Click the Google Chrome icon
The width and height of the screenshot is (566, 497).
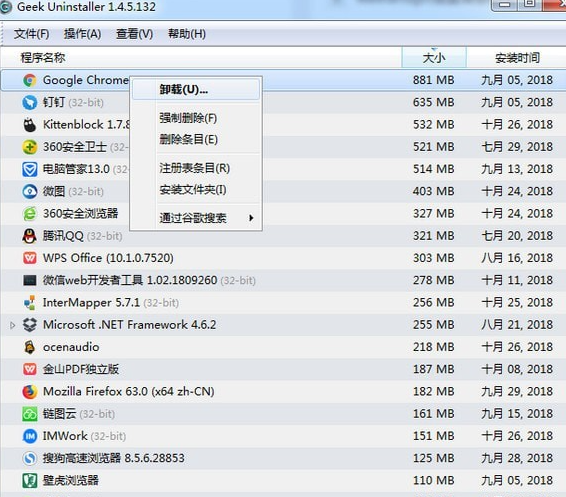(x=30, y=80)
